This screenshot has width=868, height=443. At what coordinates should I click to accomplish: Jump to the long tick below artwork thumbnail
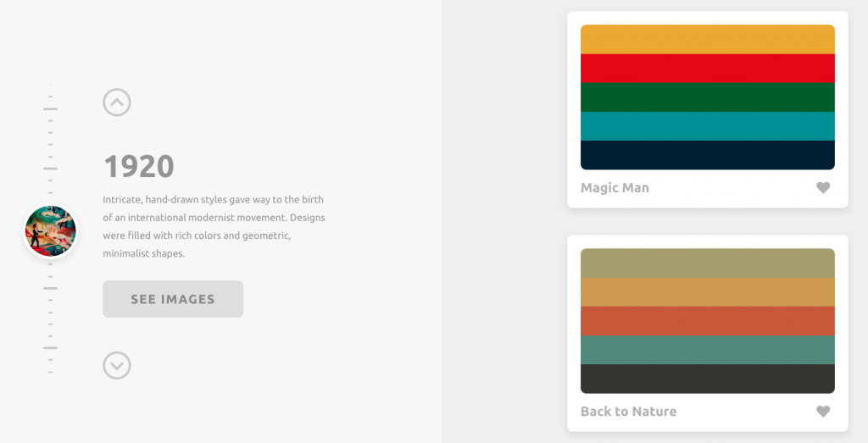click(x=50, y=288)
